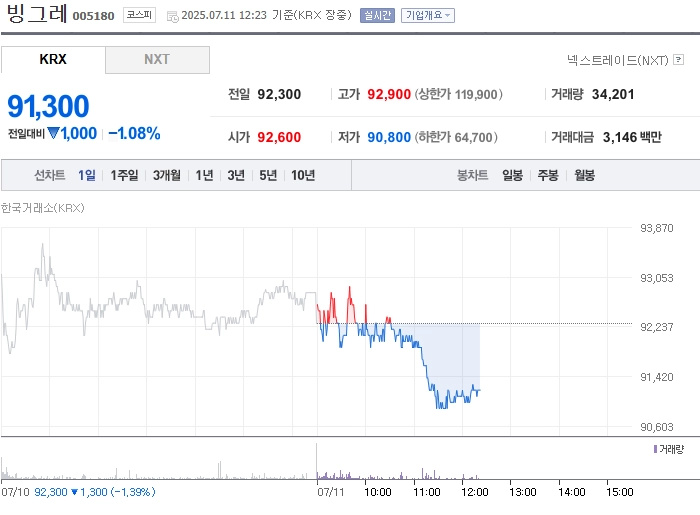This screenshot has width=700, height=515.
Task: Click the -1.08% change percentage
Action: pos(134,133)
